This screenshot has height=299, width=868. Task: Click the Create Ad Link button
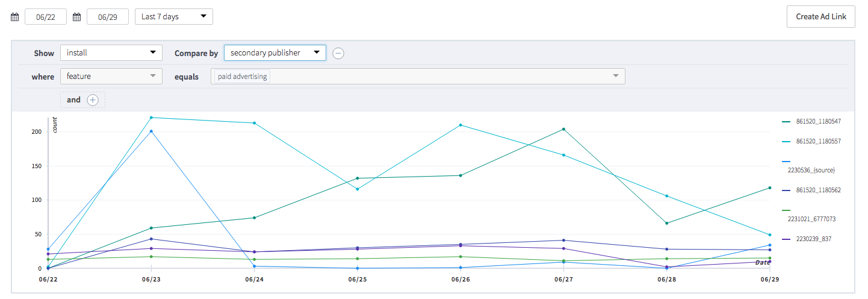click(x=821, y=17)
